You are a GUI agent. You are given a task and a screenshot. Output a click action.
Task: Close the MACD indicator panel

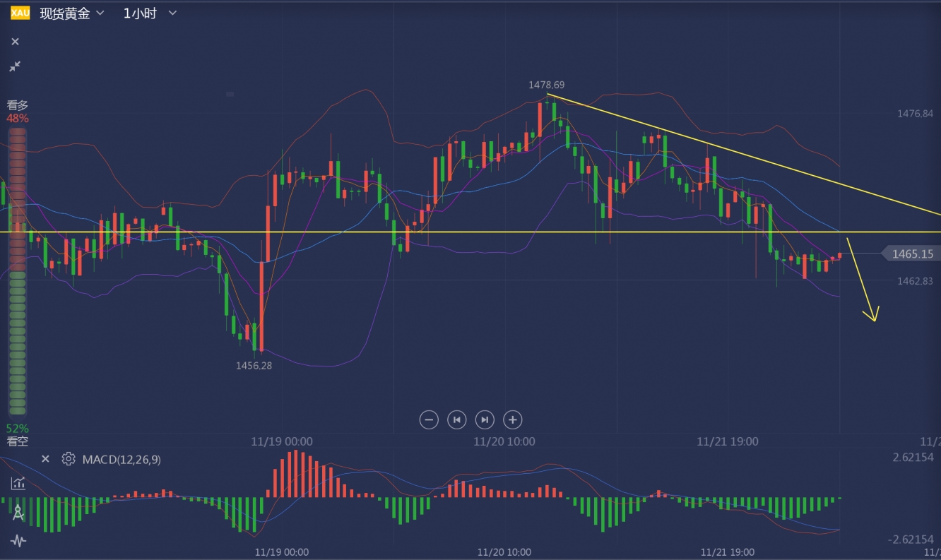coord(45,459)
